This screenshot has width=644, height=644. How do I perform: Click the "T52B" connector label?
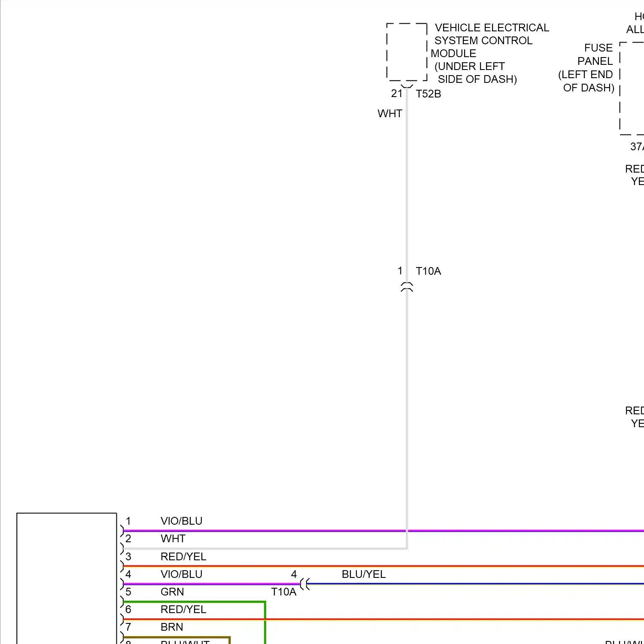pos(428,94)
